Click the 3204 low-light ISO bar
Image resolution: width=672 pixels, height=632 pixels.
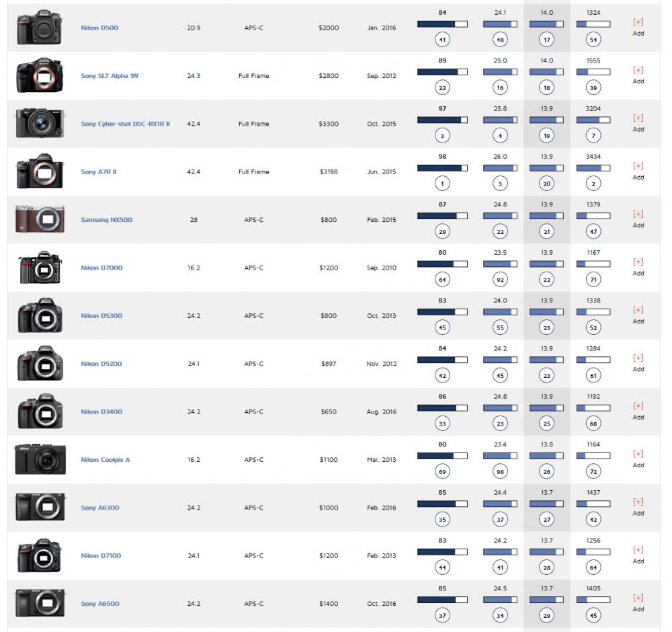coord(593,120)
